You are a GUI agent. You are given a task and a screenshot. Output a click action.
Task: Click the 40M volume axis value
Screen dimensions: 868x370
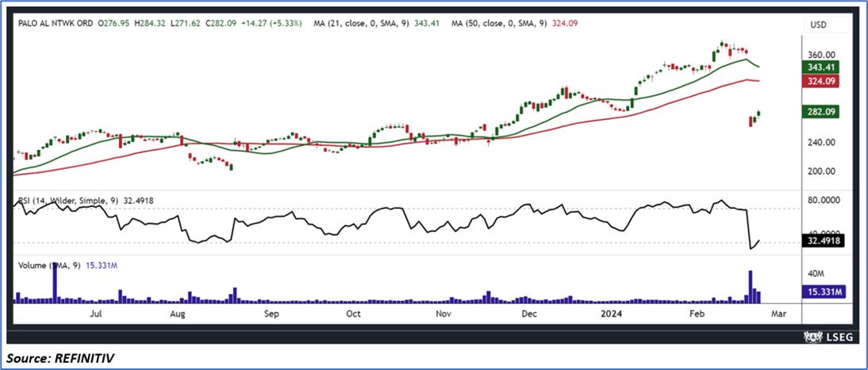coord(816,274)
